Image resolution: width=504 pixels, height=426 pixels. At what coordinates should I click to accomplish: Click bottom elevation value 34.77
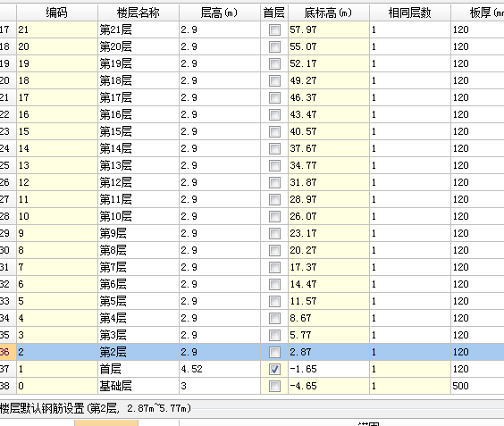pyautogui.click(x=329, y=165)
